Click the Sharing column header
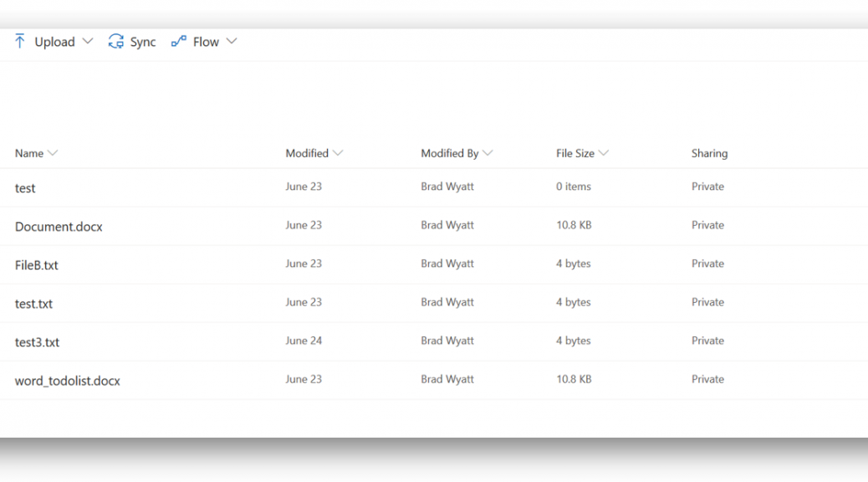 coord(709,153)
